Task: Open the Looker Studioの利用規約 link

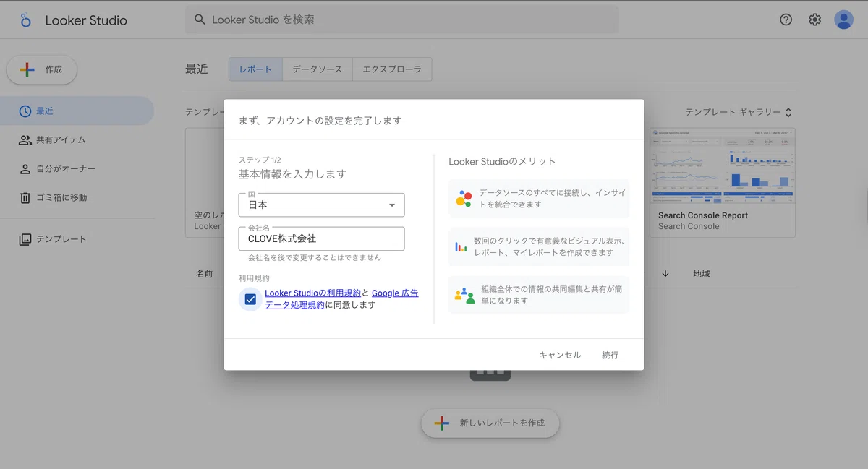Action: pos(312,293)
